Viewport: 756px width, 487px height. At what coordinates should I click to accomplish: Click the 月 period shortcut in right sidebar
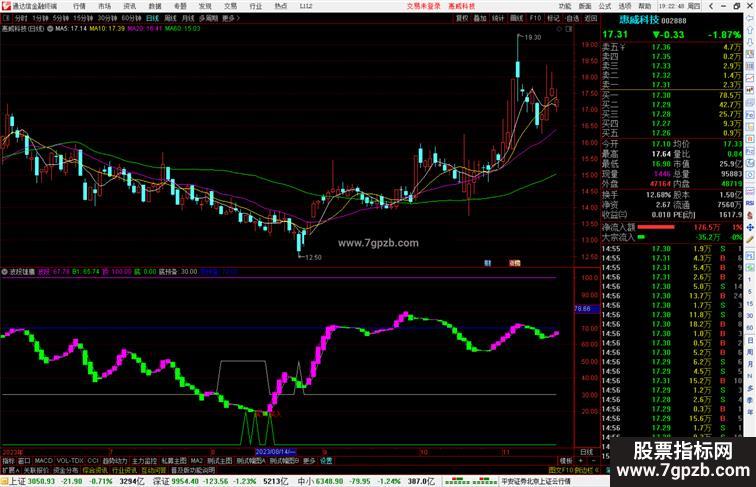[750, 364]
